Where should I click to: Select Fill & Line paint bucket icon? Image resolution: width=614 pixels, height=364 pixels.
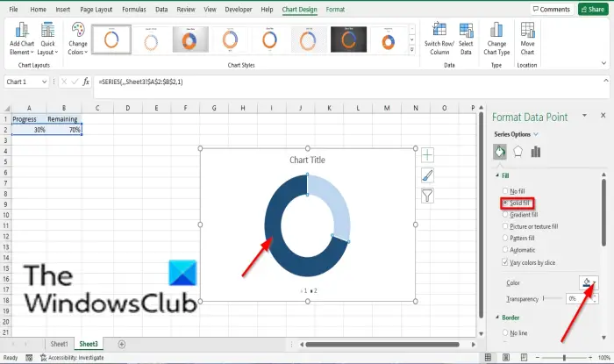tap(500, 152)
